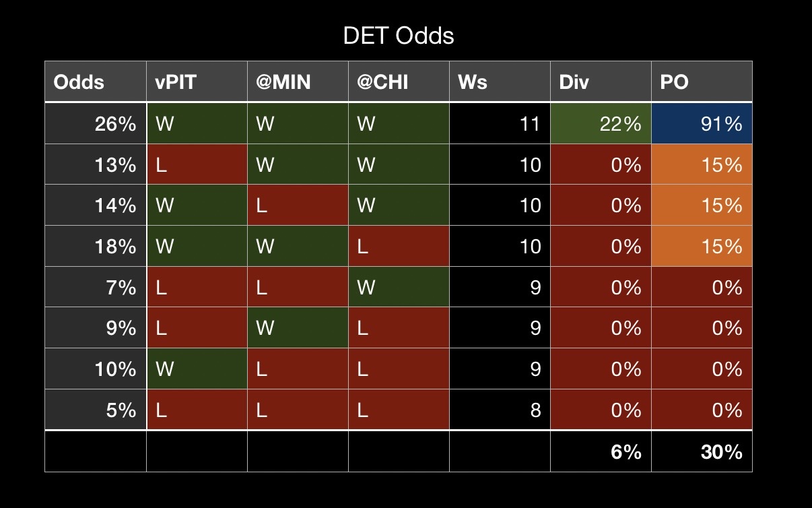Click the 30% playoff total cell
Image resolution: width=812 pixels, height=508 pixels.
[702, 451]
